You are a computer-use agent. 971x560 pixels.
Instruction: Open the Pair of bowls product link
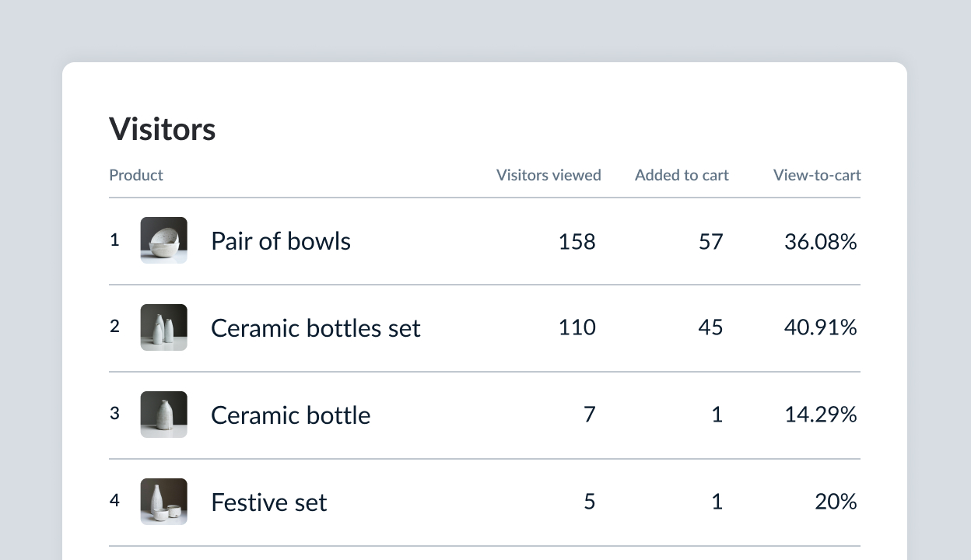point(281,241)
